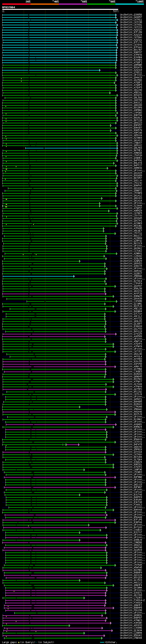
Task: Select the UniRef100_O23444 label
Action: coord(131,206)
